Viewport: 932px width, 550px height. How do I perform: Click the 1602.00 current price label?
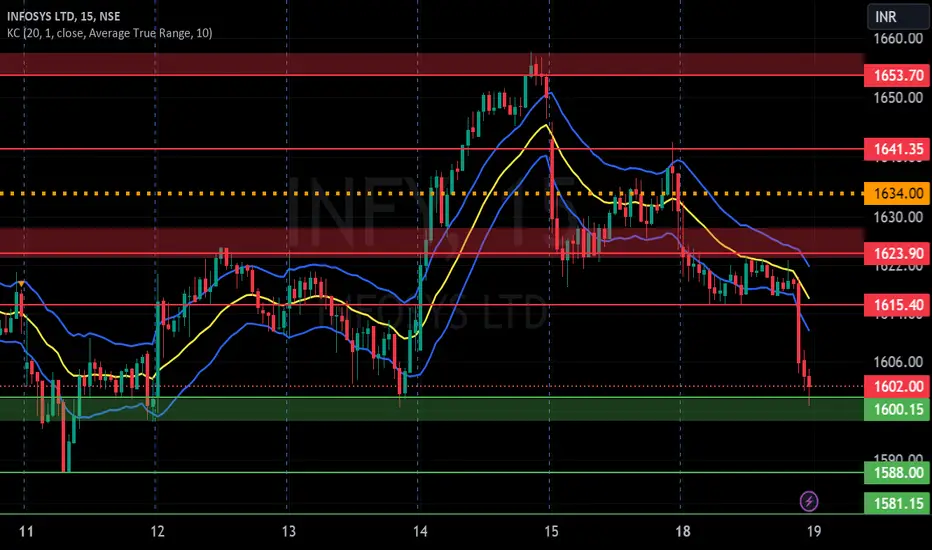click(x=897, y=386)
